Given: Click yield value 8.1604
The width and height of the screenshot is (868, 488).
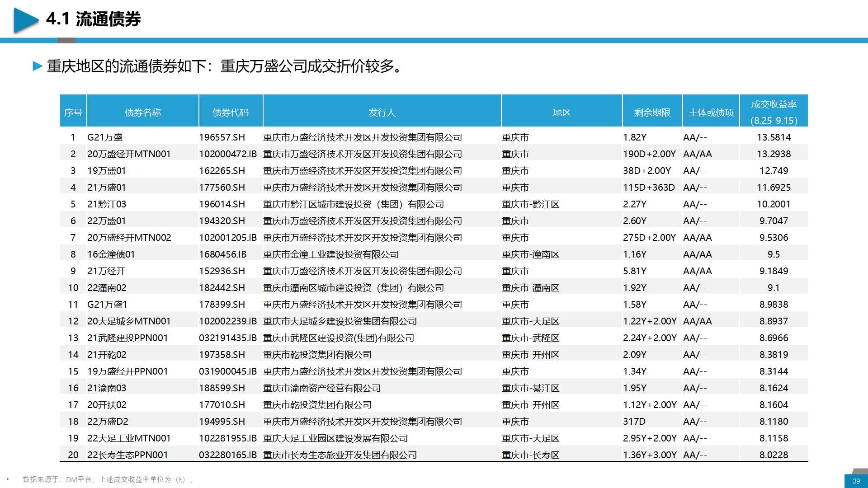Looking at the screenshot, I should pos(774,405).
